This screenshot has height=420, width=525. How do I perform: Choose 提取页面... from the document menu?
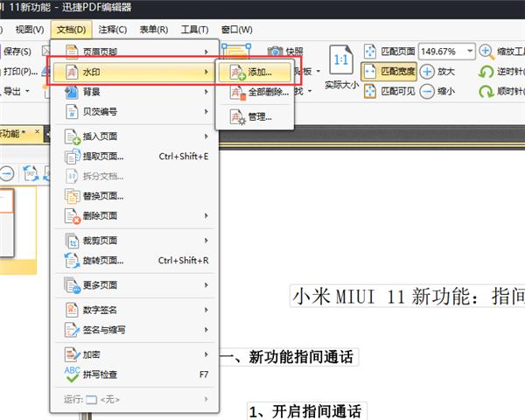pyautogui.click(x=135, y=157)
